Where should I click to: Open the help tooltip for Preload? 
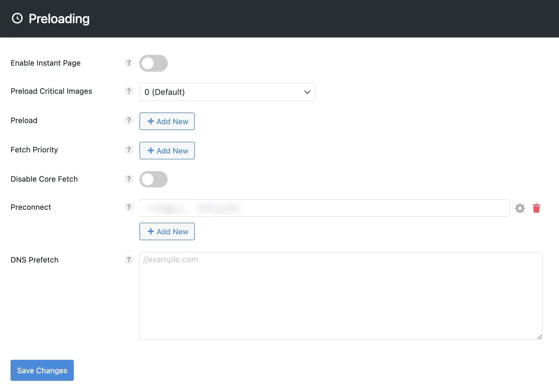tap(129, 120)
